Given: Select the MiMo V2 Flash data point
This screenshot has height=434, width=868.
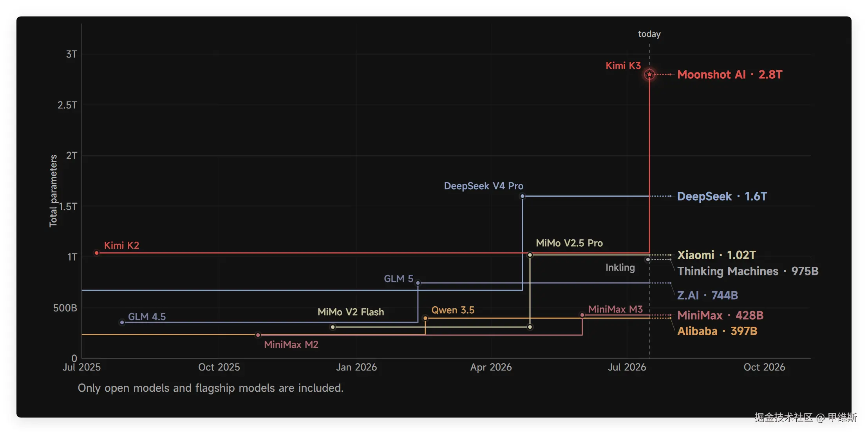Looking at the screenshot, I should [333, 327].
